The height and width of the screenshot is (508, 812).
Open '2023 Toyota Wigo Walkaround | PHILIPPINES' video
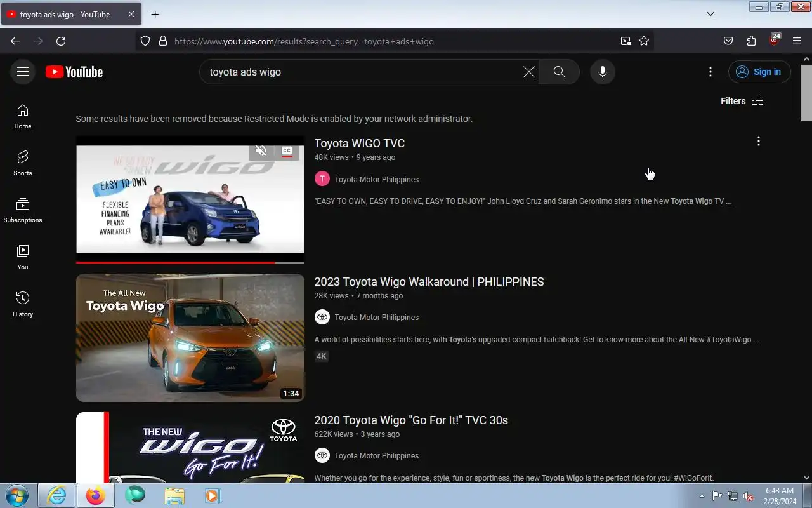429,282
